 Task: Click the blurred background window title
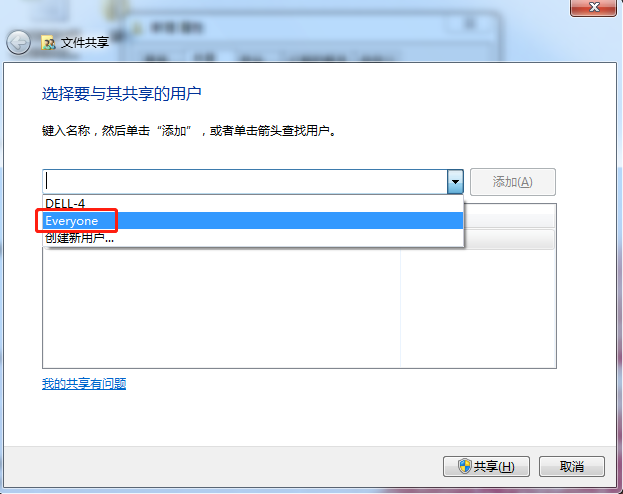point(176,28)
